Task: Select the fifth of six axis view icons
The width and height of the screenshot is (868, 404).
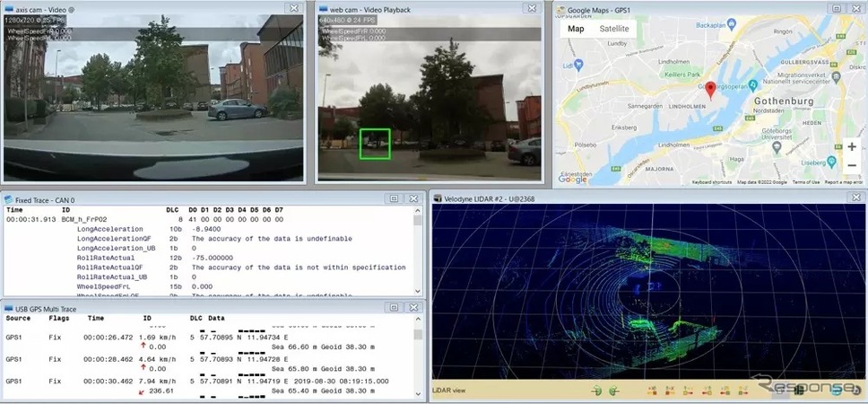Action: point(725,391)
